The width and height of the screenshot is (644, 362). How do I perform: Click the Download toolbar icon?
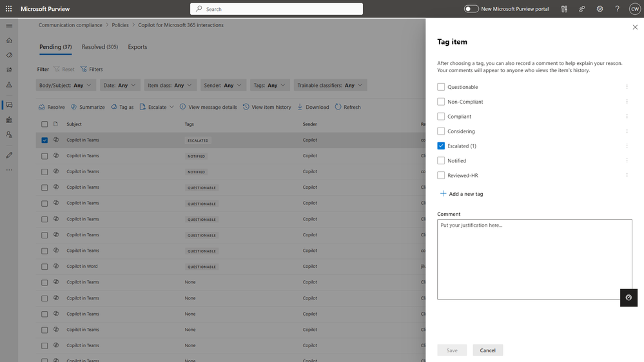[300, 107]
